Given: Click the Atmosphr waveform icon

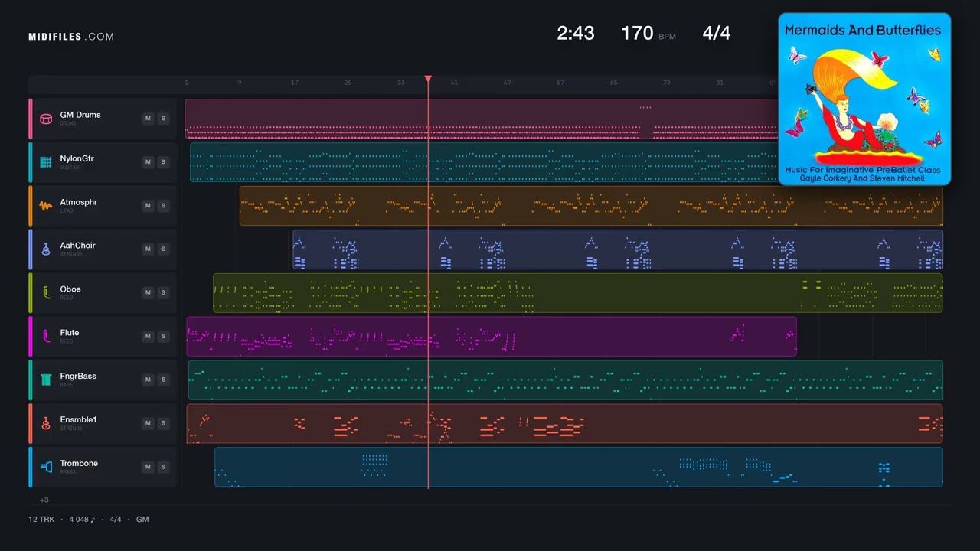Looking at the screenshot, I should tap(46, 206).
